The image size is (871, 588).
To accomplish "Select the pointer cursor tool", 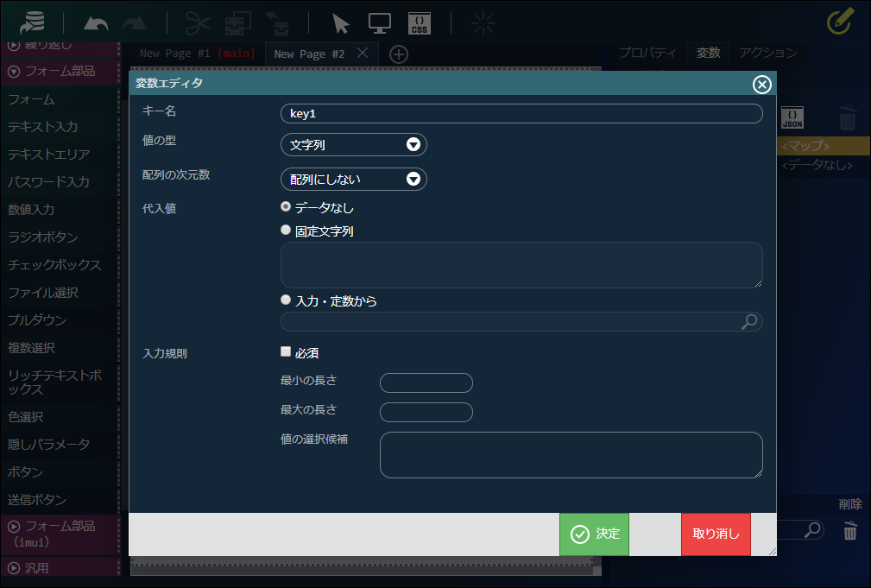I will tap(340, 24).
